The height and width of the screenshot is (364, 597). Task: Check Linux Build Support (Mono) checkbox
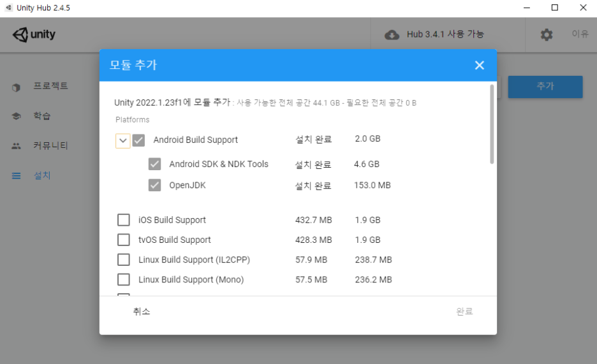[123, 279]
